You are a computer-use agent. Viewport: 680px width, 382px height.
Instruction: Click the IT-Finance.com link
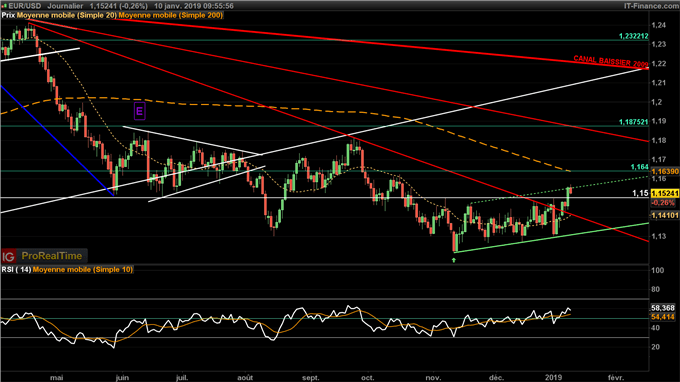(x=654, y=6)
